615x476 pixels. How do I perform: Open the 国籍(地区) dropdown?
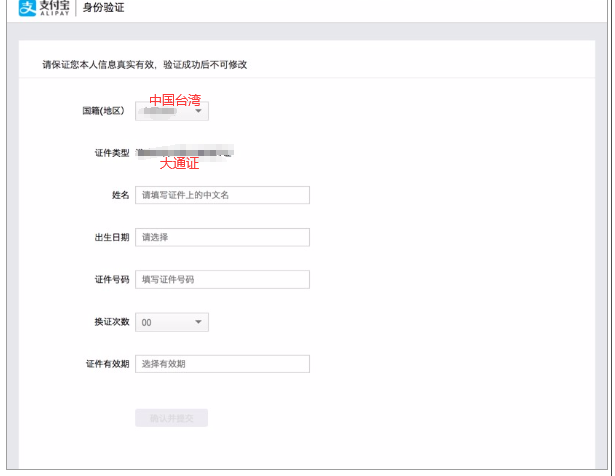coord(172,111)
